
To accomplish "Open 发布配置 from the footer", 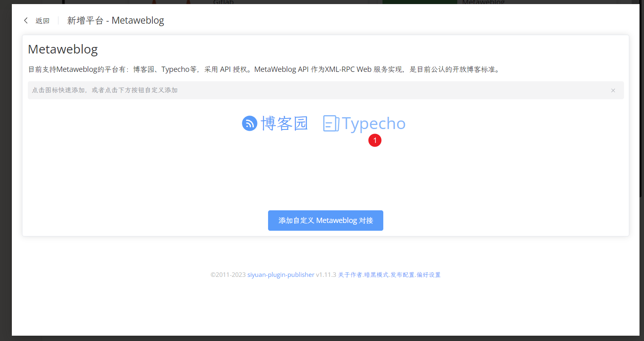I will (x=402, y=275).
